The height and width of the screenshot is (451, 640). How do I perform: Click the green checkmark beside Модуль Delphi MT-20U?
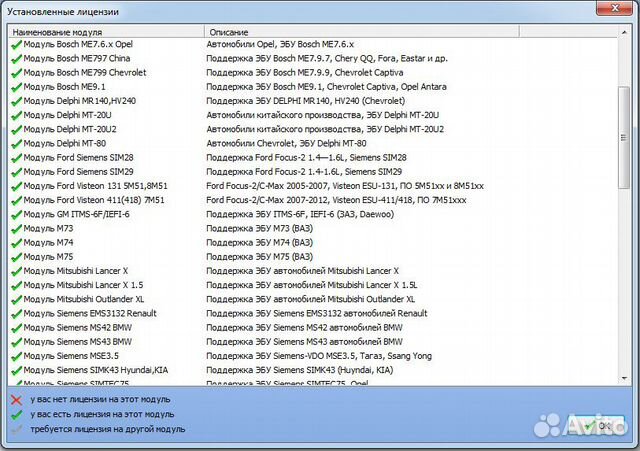(16, 116)
